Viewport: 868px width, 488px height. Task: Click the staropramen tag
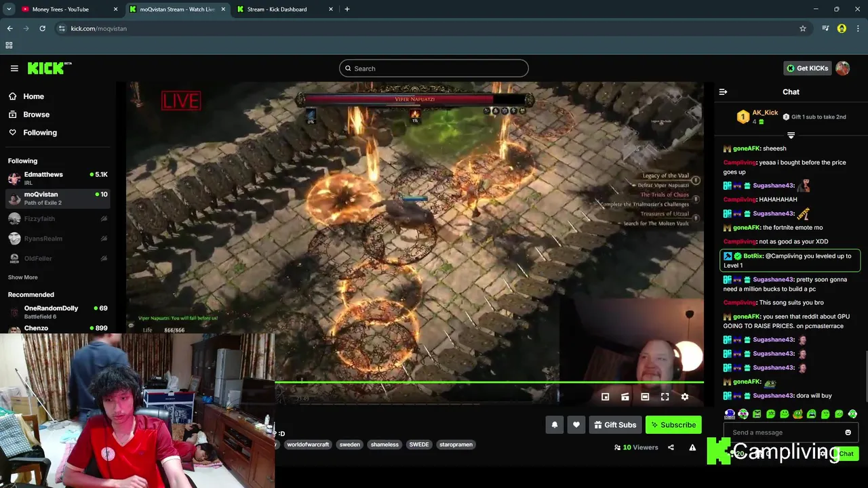coord(456,445)
